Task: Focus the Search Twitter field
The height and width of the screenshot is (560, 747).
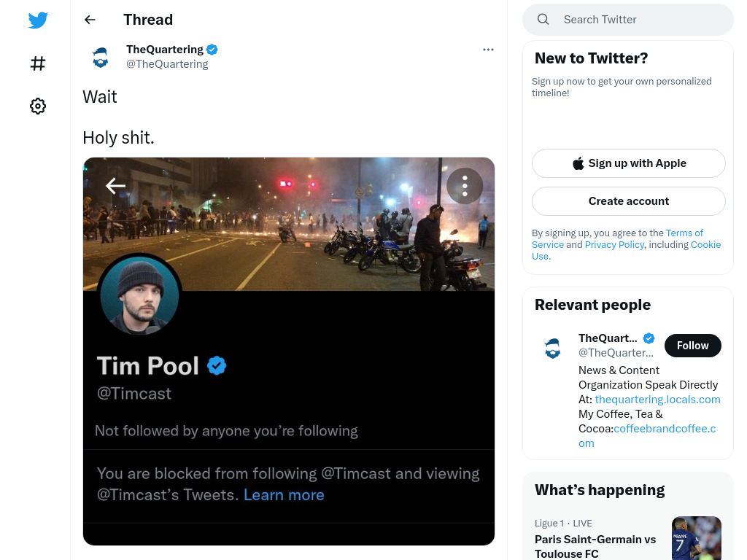Action: [x=628, y=20]
